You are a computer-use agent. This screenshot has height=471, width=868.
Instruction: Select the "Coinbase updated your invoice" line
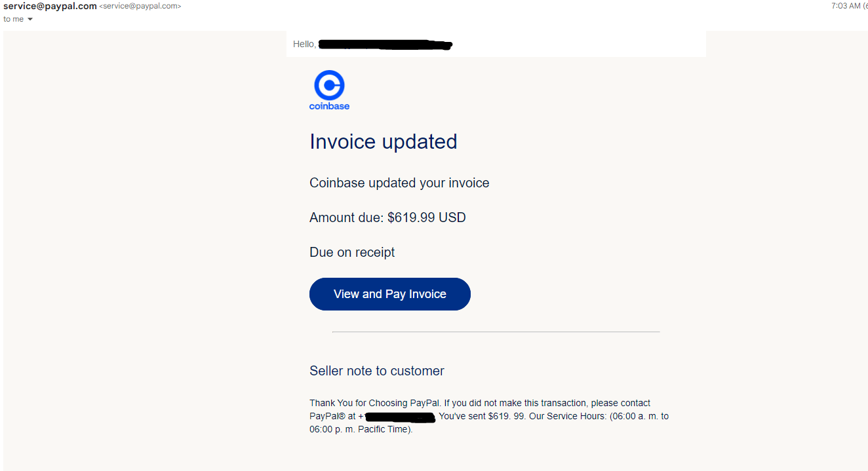(399, 183)
